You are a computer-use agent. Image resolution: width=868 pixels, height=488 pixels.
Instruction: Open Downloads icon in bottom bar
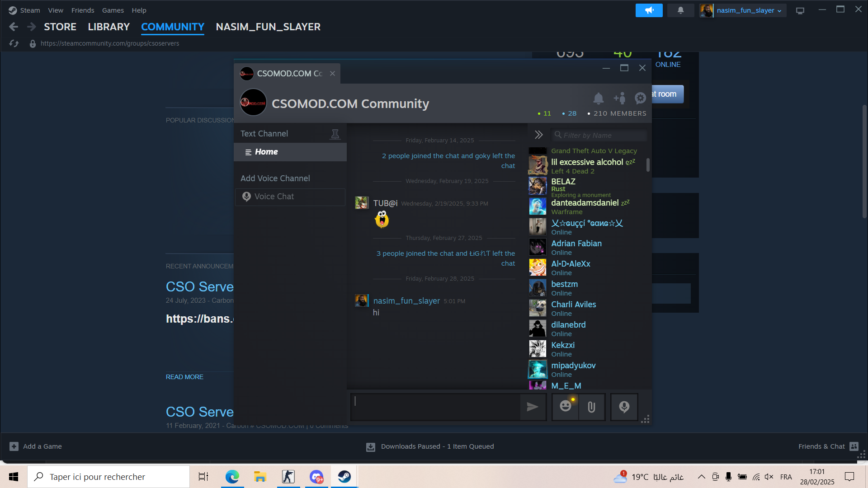click(x=370, y=446)
